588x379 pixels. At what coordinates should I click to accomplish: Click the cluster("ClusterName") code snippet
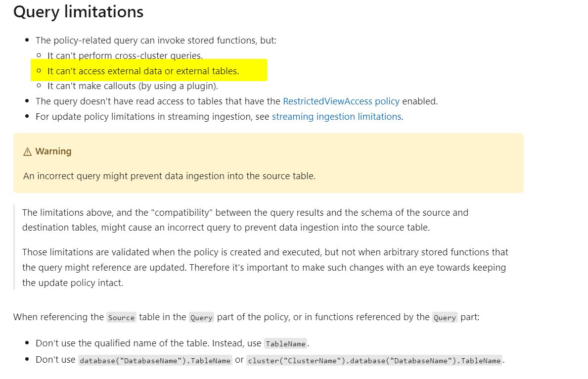point(374,361)
